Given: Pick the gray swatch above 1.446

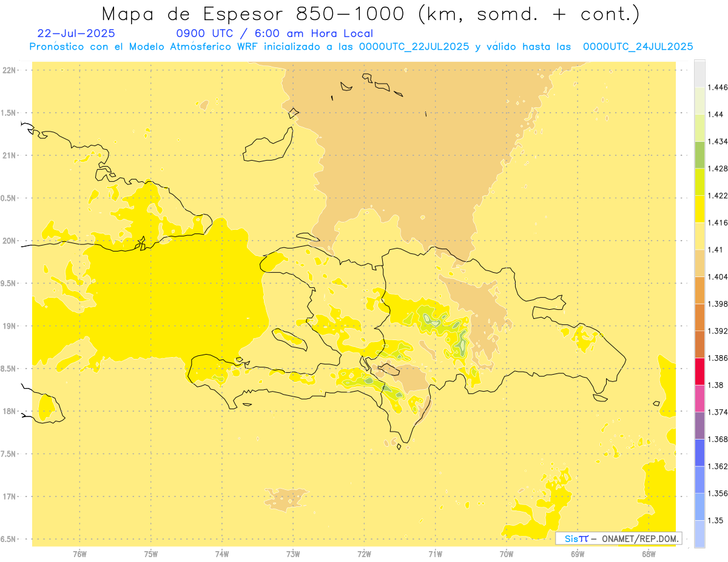Looking at the screenshot, I should click(x=699, y=74).
